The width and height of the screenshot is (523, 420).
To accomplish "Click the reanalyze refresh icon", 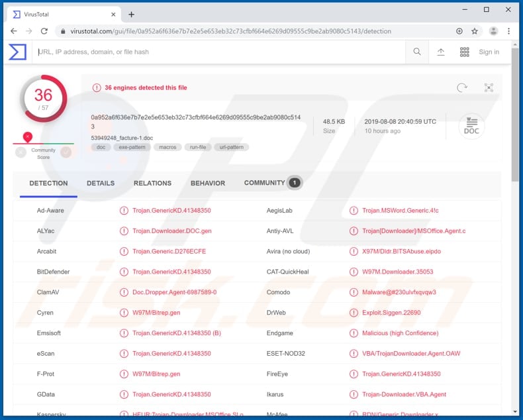I will tap(462, 88).
